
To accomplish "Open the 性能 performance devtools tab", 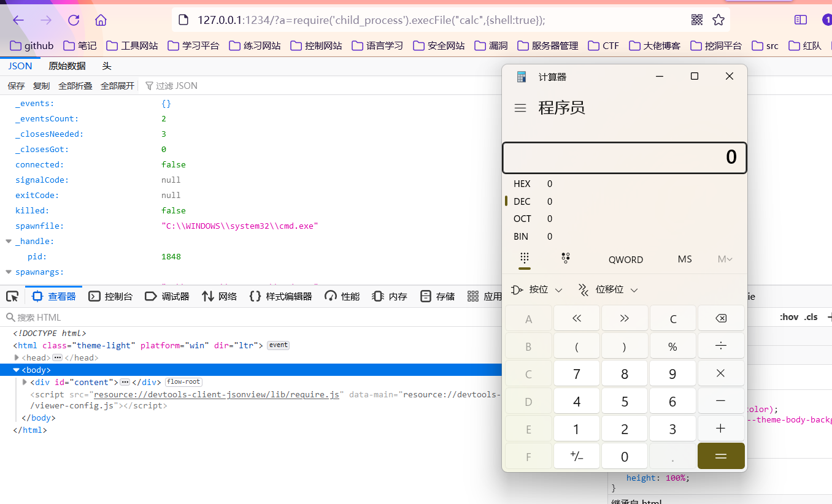I will 342,297.
